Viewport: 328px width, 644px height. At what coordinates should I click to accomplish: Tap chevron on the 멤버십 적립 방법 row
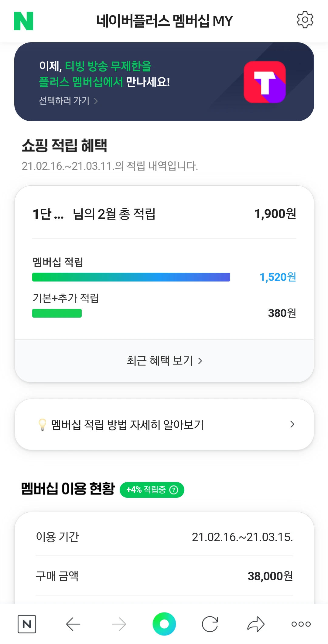coord(292,424)
